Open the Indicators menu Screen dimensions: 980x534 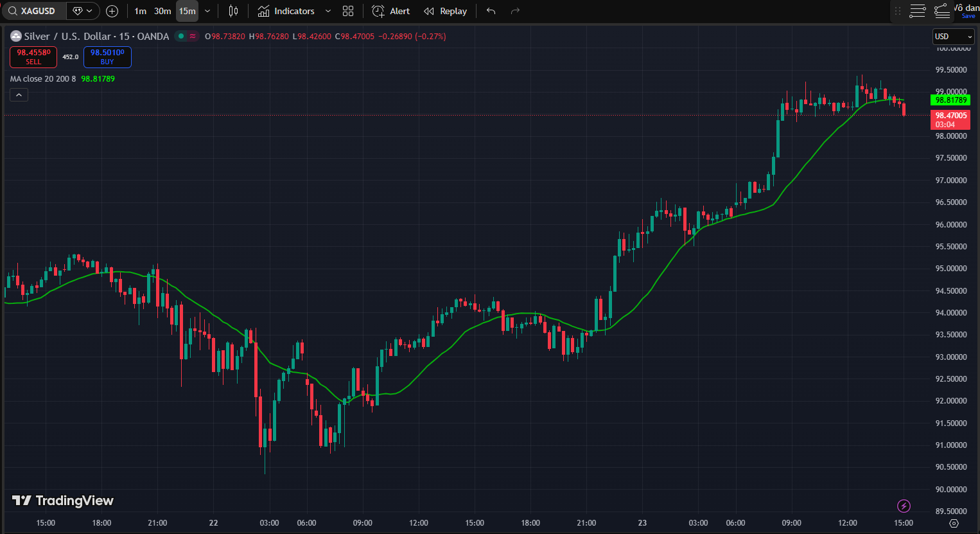[286, 11]
